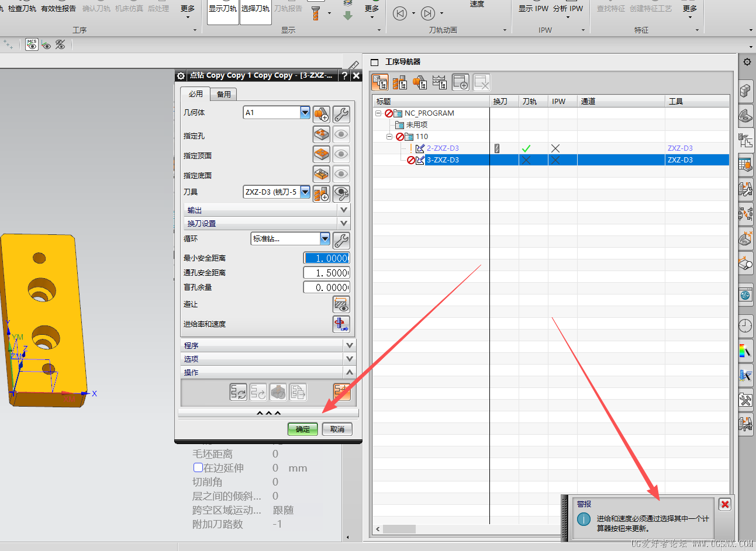
Task: Click step-backward tool path animation control
Action: tap(400, 13)
